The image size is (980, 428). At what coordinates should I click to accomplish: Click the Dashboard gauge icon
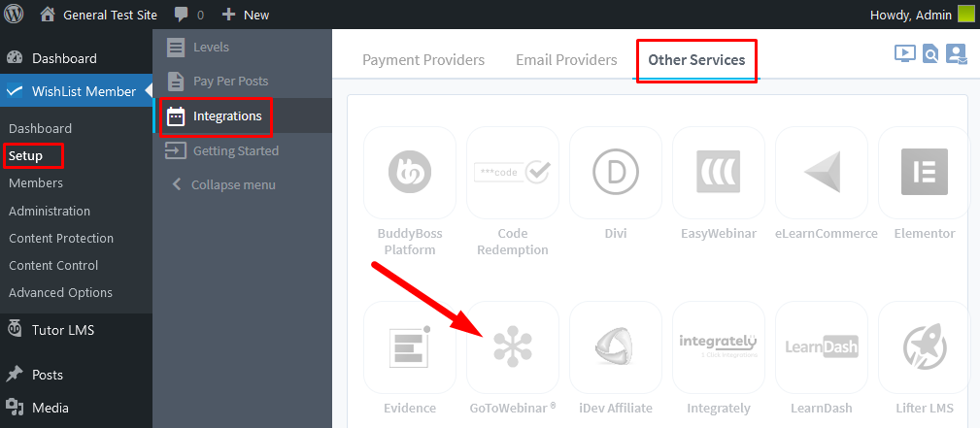[15, 58]
